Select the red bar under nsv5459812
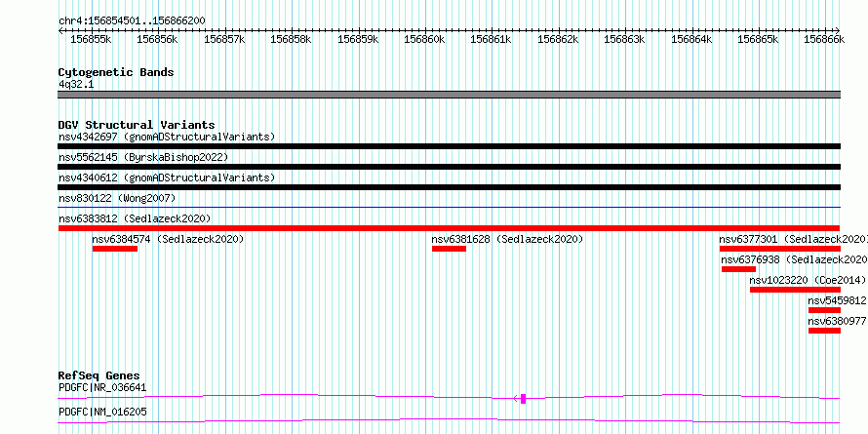The image size is (868, 434). pos(824,310)
